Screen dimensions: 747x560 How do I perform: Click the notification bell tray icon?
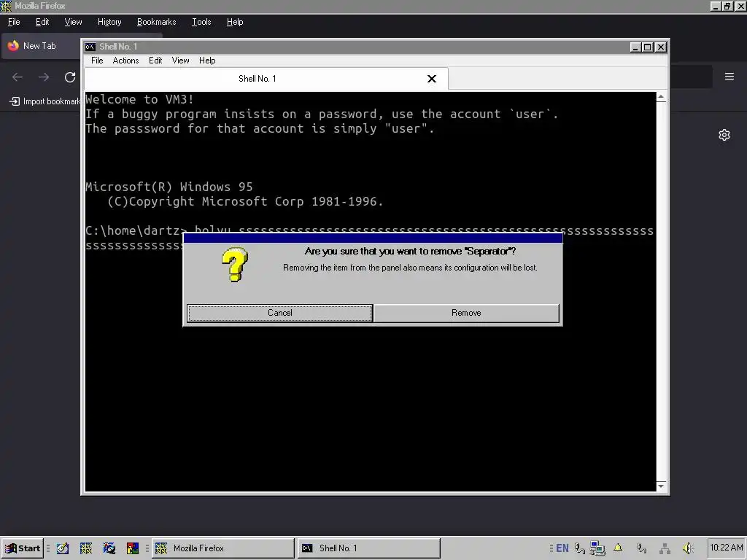[x=618, y=548]
